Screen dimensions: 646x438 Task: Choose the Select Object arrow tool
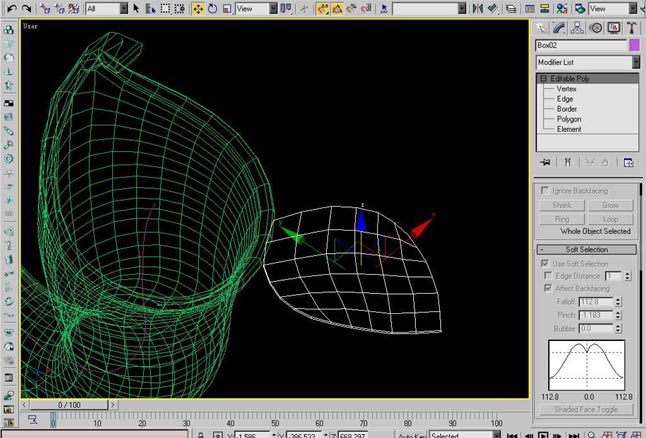tap(136, 8)
